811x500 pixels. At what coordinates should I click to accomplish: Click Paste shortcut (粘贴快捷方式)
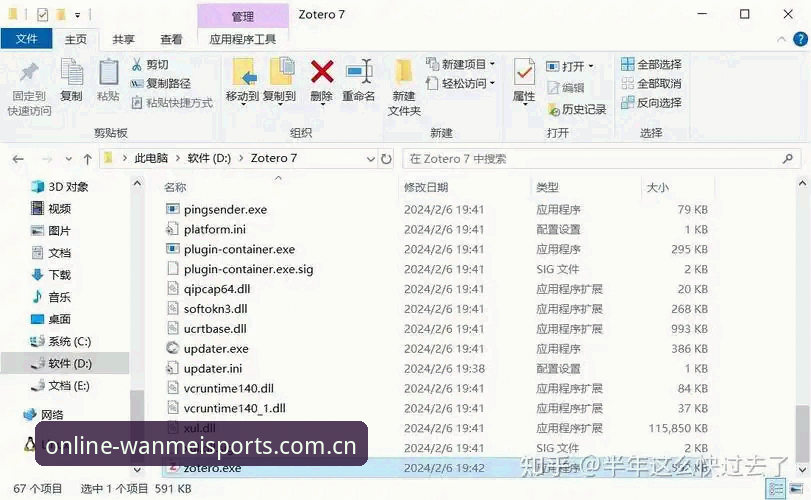pos(172,102)
